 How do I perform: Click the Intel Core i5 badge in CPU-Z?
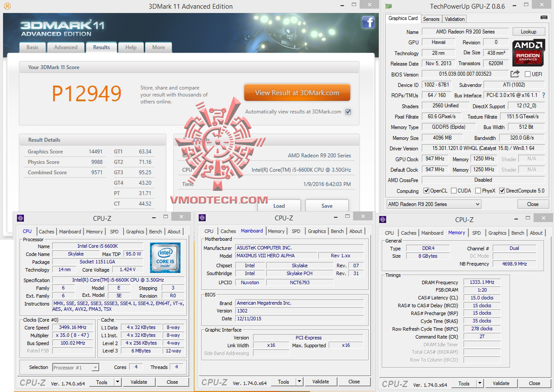click(165, 258)
